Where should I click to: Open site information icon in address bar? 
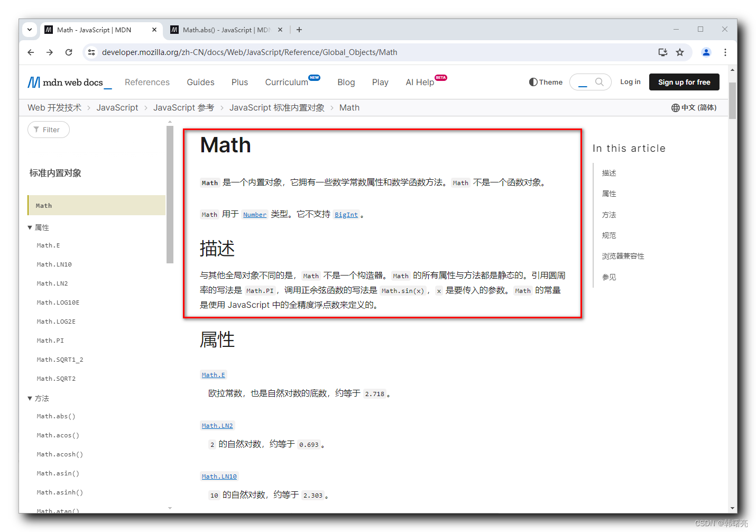(x=91, y=52)
